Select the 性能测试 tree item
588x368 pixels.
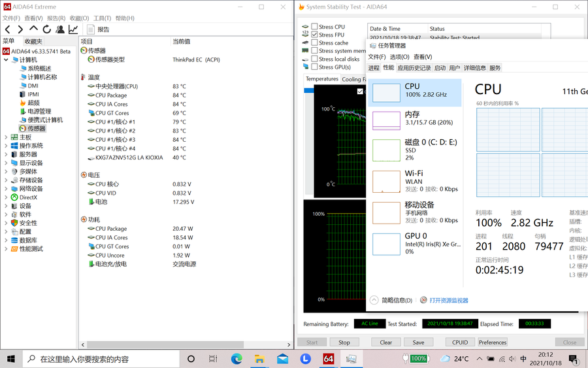point(31,248)
